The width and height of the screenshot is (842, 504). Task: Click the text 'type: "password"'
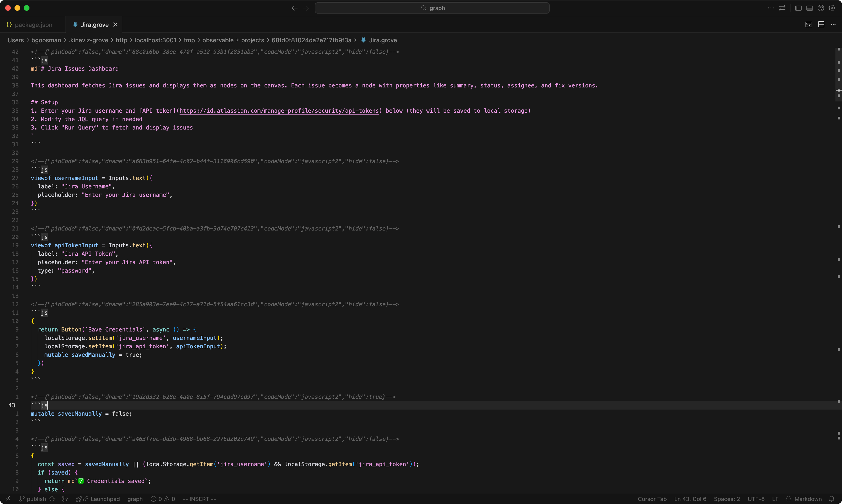[x=65, y=271]
